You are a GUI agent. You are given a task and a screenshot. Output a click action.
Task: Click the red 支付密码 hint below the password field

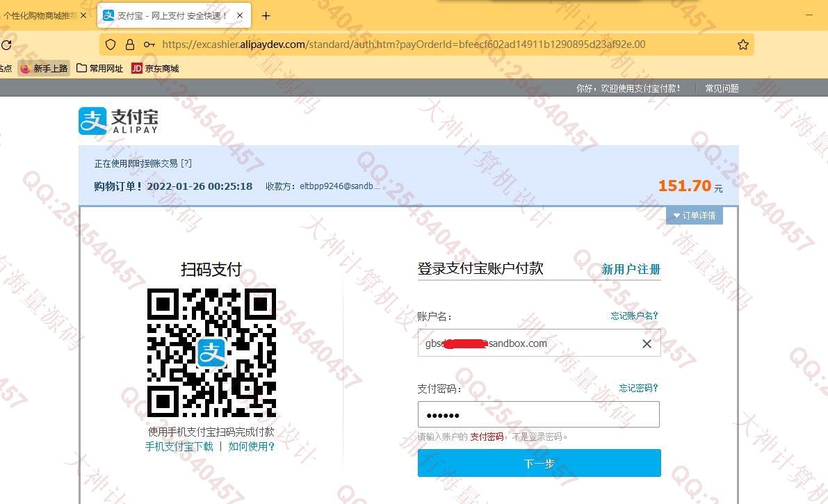[x=487, y=437]
